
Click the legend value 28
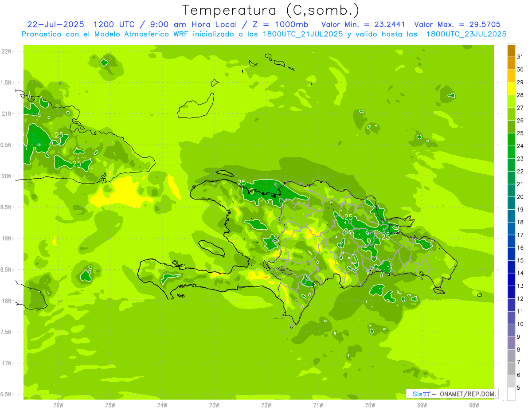520,95
